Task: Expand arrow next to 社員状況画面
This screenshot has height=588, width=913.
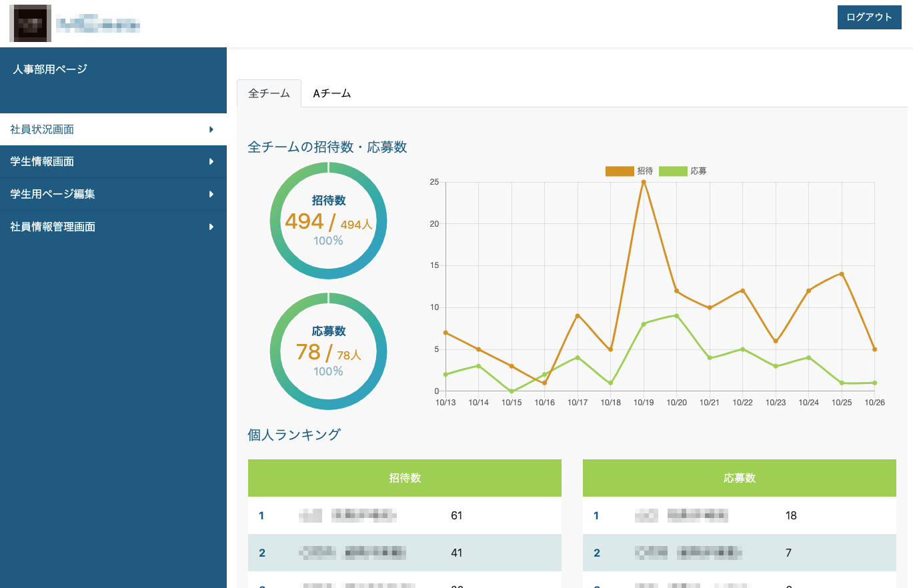Action: [211, 129]
